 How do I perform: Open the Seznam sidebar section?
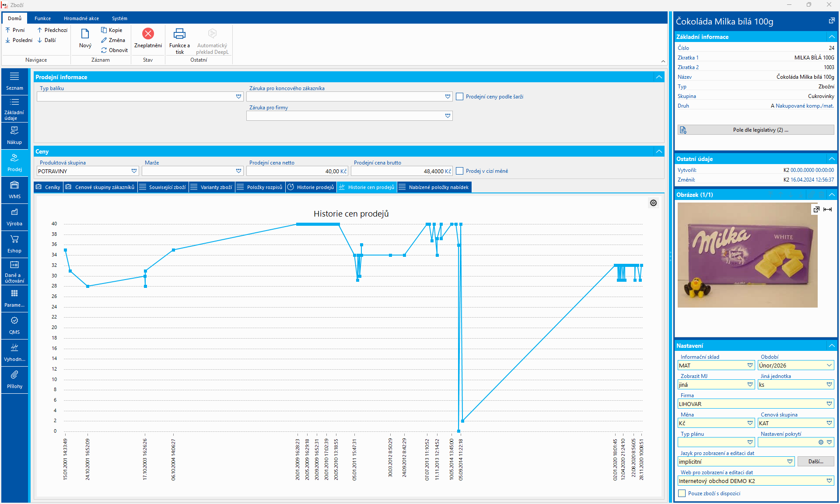tap(14, 81)
